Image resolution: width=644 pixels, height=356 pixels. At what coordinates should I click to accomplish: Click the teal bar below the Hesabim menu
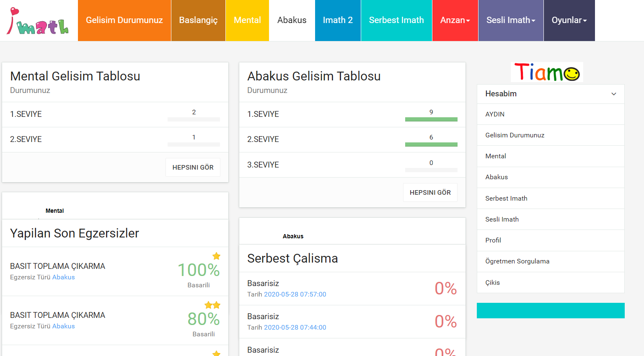click(x=551, y=310)
